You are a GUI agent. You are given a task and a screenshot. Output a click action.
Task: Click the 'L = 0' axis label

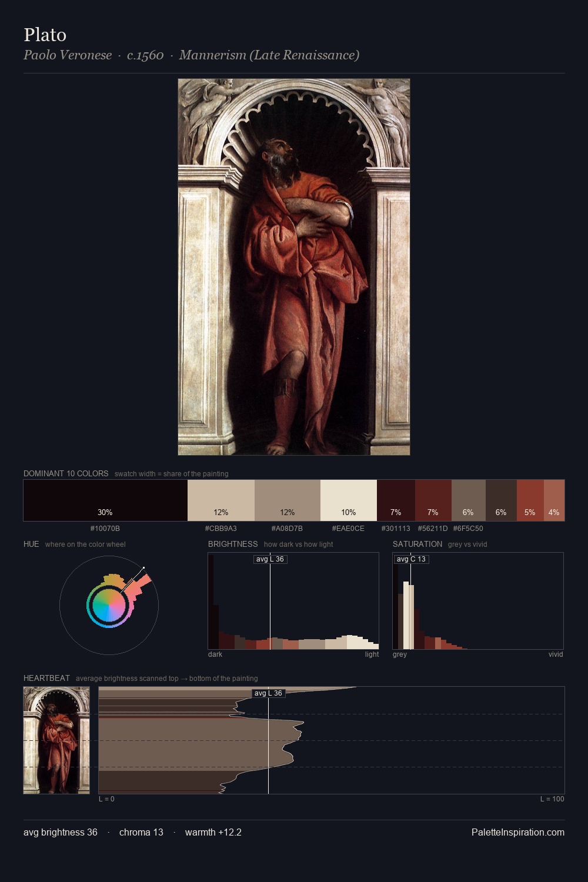click(106, 799)
